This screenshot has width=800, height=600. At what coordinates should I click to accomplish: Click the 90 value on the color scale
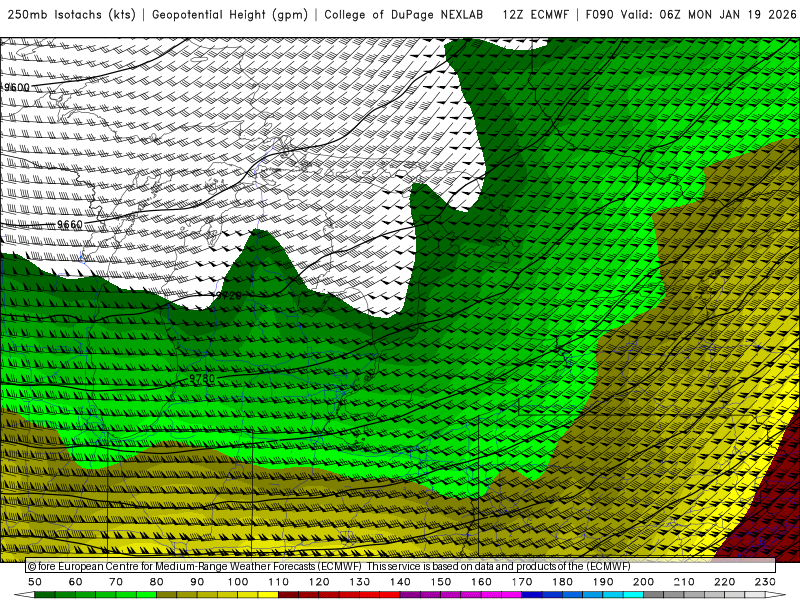pyautogui.click(x=197, y=582)
